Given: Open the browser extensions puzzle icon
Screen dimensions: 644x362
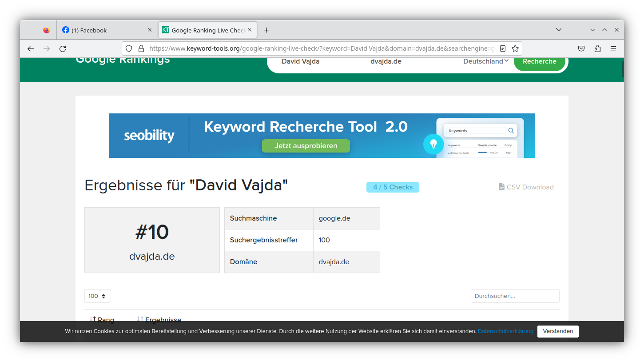Looking at the screenshot, I should point(597,48).
